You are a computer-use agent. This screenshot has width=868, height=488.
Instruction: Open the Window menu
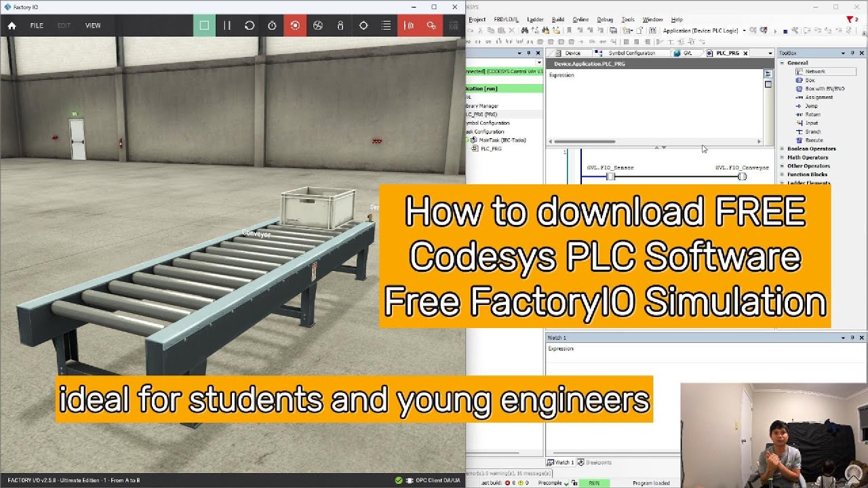[652, 20]
